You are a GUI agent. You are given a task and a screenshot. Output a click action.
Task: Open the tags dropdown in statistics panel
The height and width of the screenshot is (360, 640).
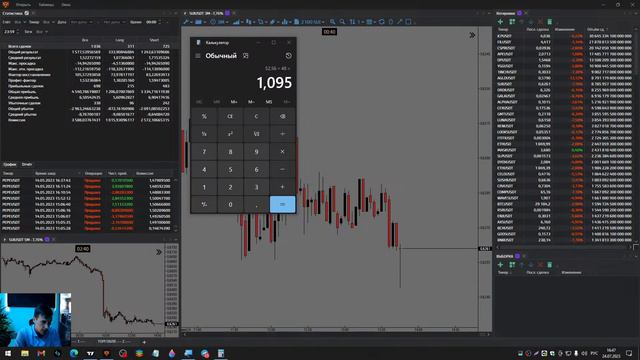click(42, 31)
